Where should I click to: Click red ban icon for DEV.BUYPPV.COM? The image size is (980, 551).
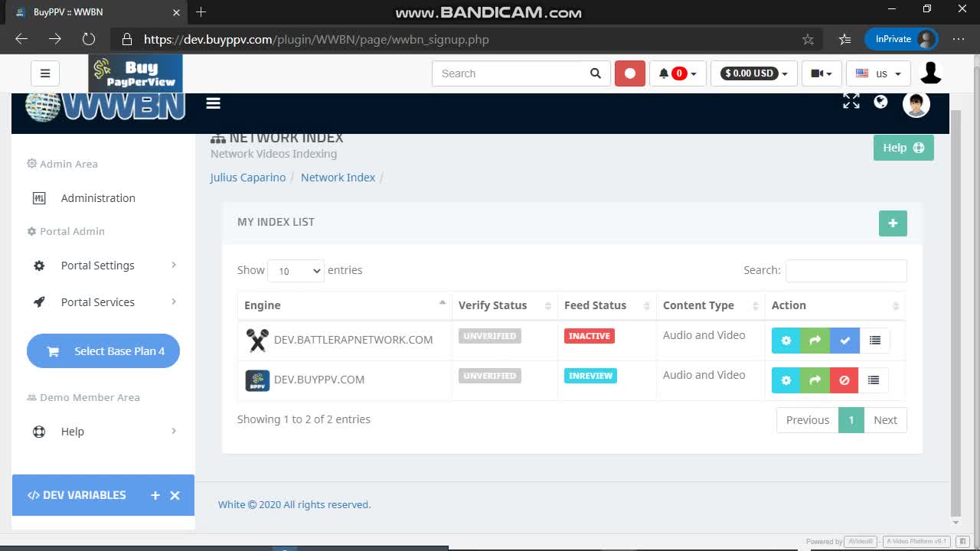coord(844,380)
